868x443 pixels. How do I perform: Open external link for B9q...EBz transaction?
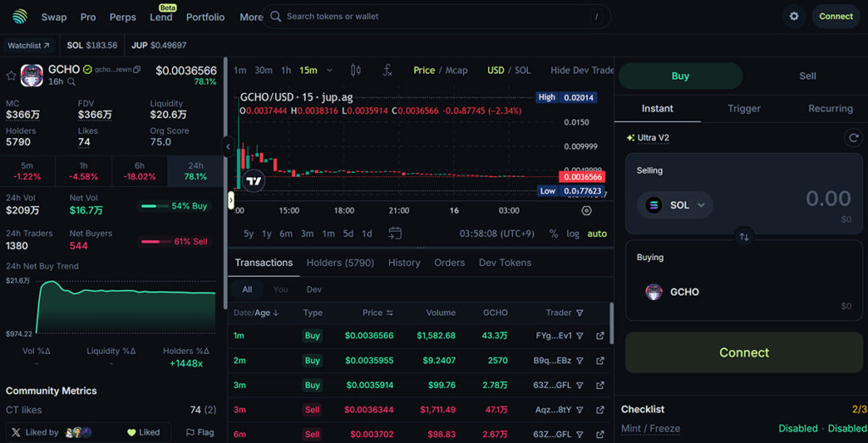click(x=600, y=361)
